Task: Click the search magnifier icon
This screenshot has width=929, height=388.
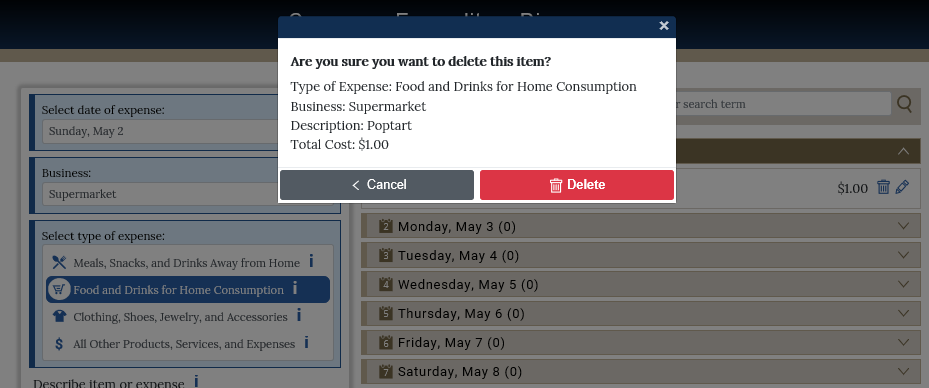Action: (904, 104)
